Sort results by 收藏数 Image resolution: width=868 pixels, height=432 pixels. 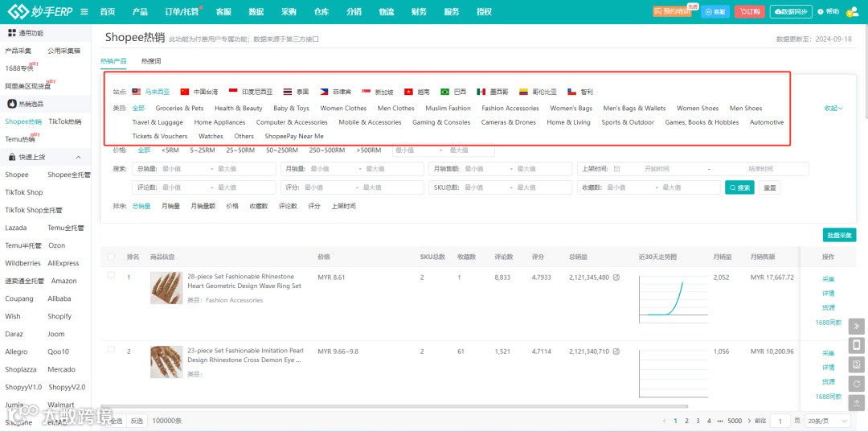pyautogui.click(x=259, y=206)
